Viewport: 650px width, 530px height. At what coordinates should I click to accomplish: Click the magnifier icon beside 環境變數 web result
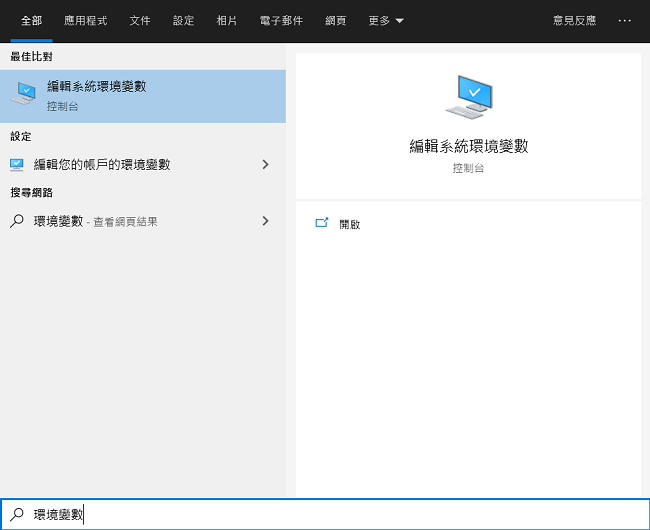(x=17, y=221)
